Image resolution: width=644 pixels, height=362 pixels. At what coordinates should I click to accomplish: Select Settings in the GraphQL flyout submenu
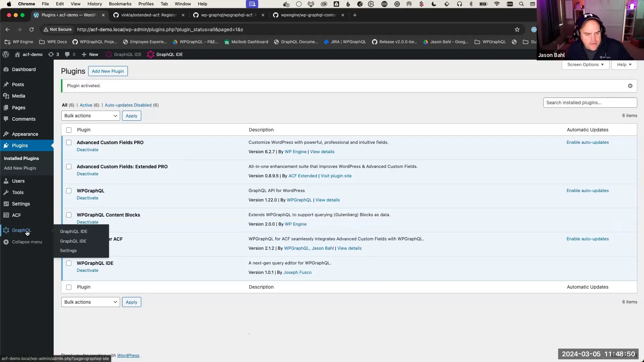68,251
